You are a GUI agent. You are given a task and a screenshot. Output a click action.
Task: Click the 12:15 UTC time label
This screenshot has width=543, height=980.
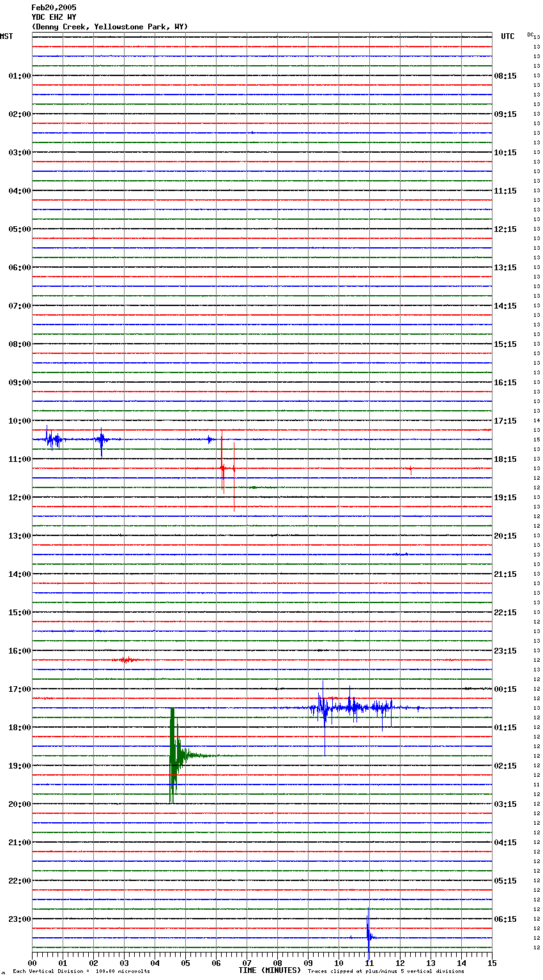click(x=505, y=229)
